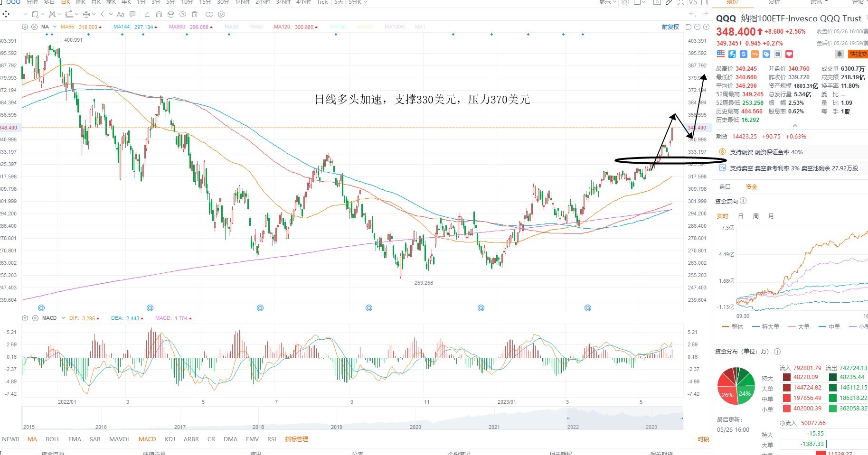
Task: Select the KDJ indicator tab
Action: 170,439
